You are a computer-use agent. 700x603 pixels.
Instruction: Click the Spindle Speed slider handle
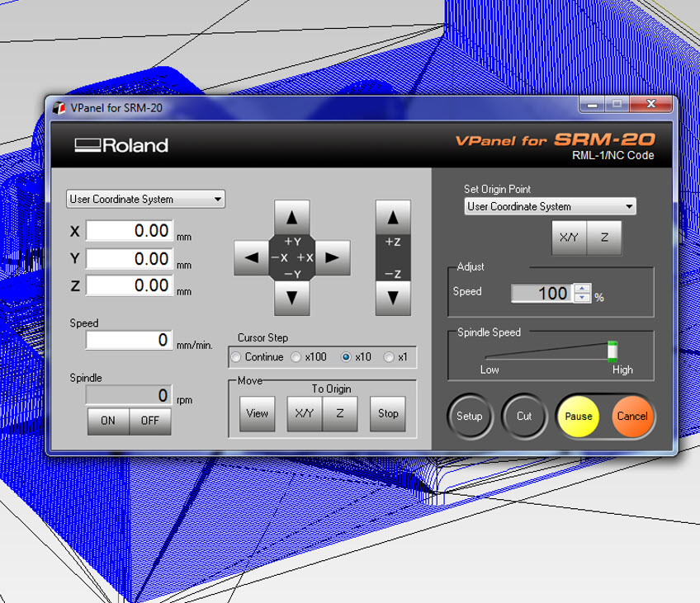click(x=612, y=351)
